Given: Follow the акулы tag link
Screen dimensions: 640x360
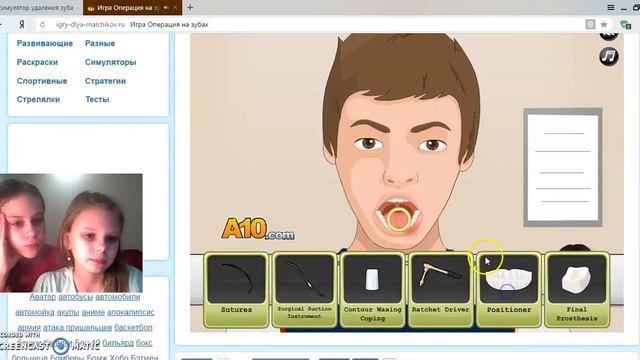Looking at the screenshot, I should coord(68,312).
